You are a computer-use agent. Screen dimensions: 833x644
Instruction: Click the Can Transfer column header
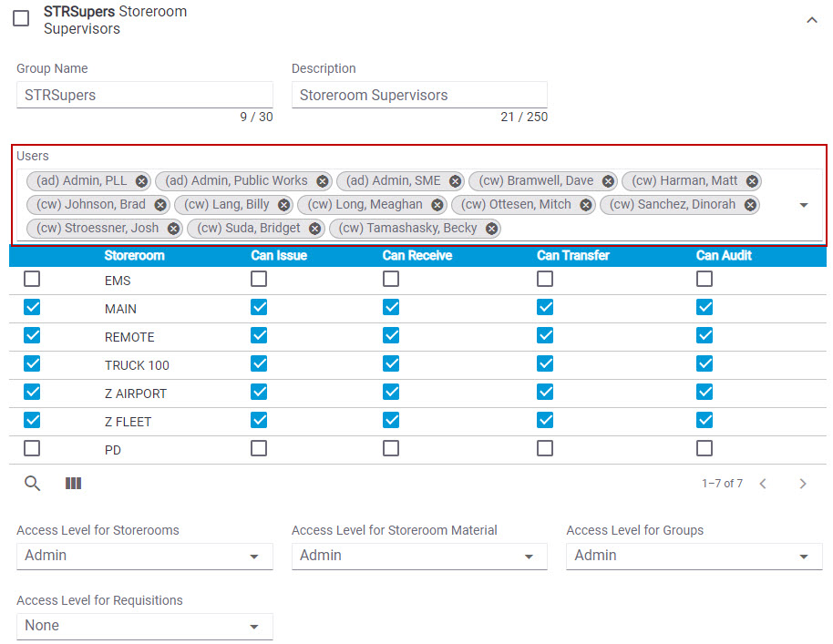point(574,256)
